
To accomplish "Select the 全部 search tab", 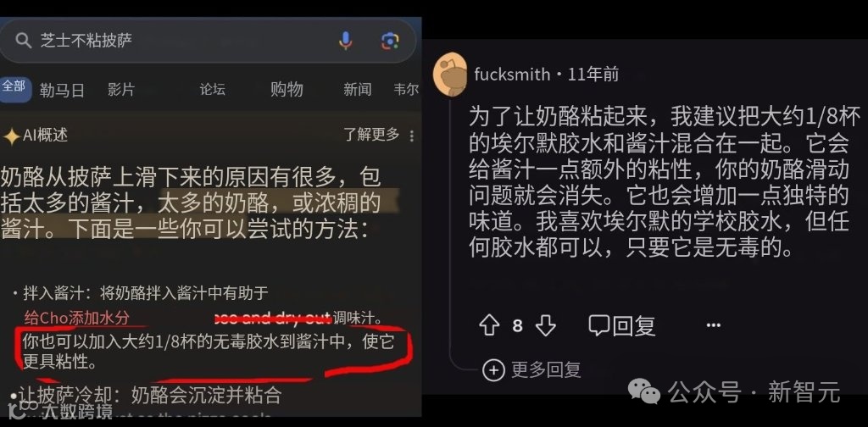I will point(14,88).
